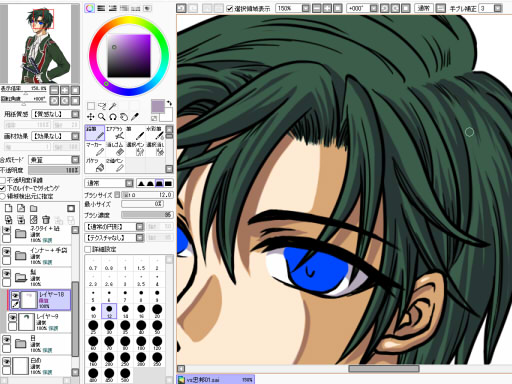Zoom out canvas using toolbar minus button
The image size is (512, 384).
coord(316,8)
